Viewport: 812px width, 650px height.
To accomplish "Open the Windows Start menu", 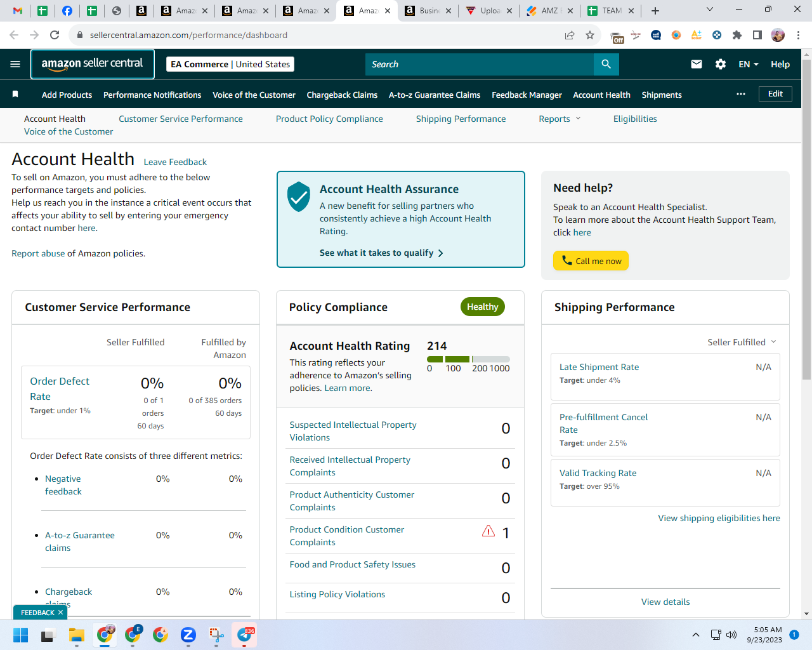I will coord(20,635).
